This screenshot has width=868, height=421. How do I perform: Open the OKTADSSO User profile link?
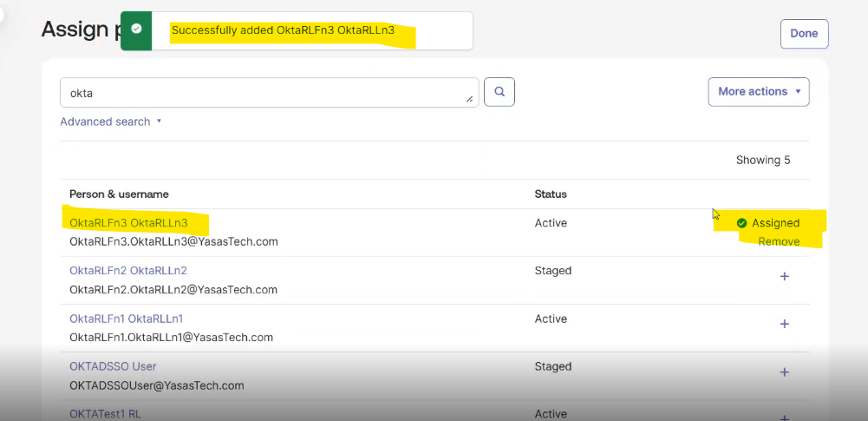tap(113, 366)
